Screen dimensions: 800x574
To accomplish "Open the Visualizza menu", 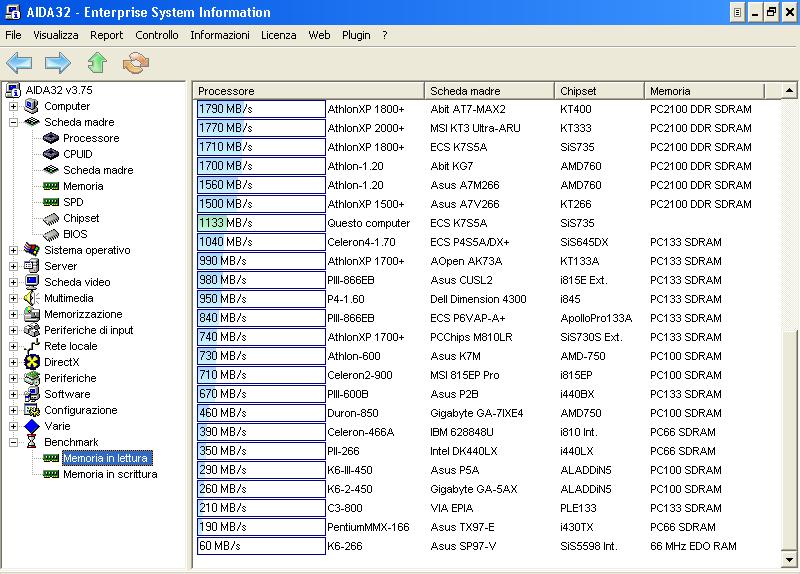I will tap(56, 35).
